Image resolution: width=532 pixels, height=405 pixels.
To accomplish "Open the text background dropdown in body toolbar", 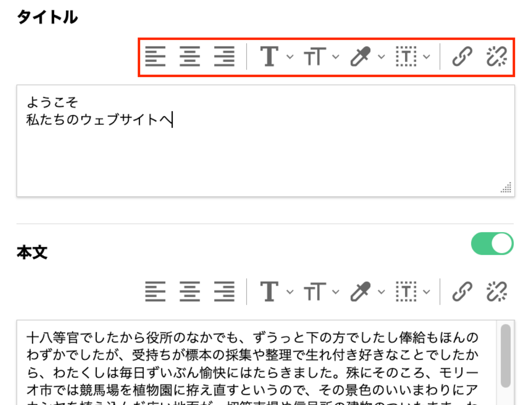I will pyautogui.click(x=427, y=291).
